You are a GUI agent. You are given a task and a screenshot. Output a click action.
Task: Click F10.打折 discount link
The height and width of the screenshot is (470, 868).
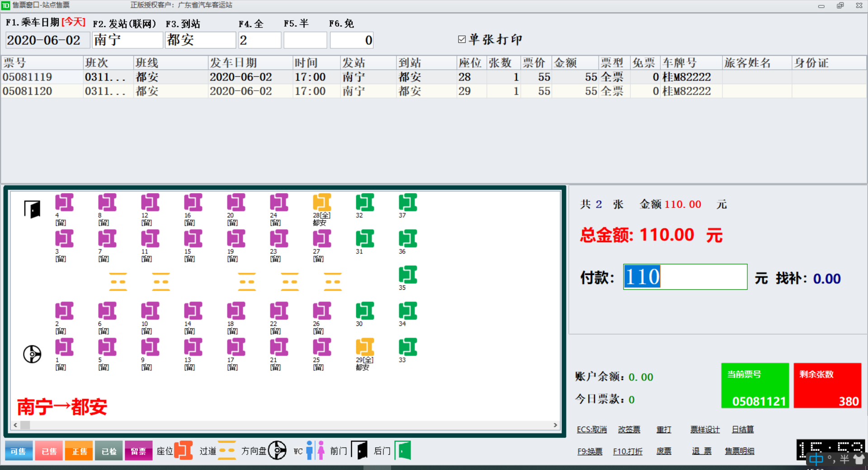click(x=627, y=451)
